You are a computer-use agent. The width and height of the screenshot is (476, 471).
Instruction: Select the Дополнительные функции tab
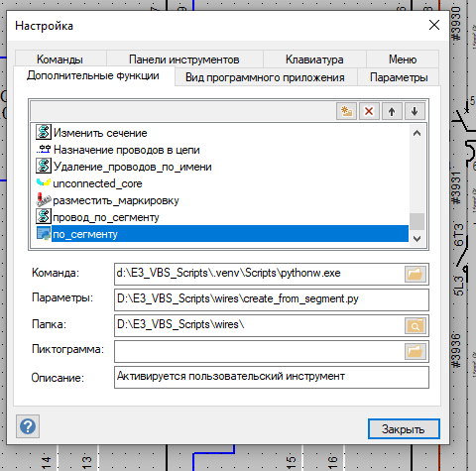click(x=93, y=75)
